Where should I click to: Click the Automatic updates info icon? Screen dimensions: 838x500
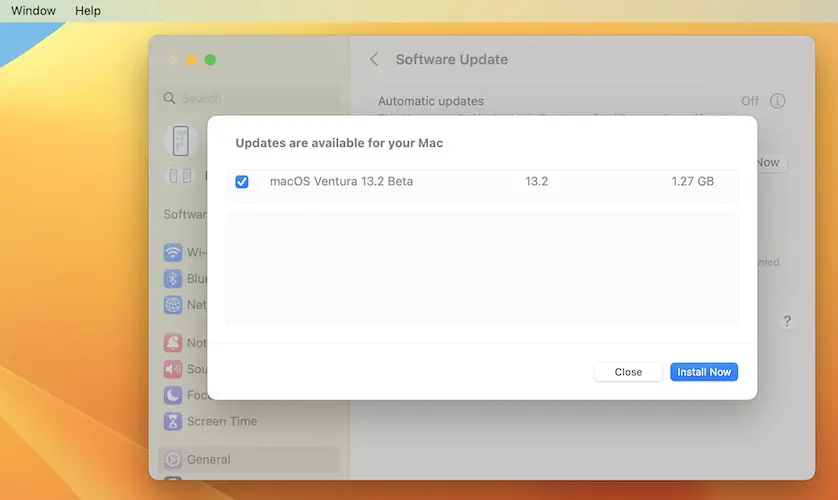(777, 101)
